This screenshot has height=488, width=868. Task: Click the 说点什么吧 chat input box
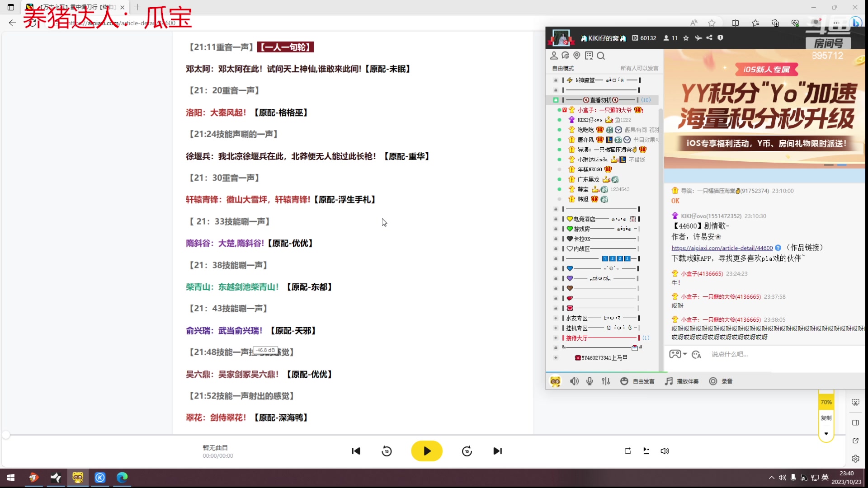[769, 354]
